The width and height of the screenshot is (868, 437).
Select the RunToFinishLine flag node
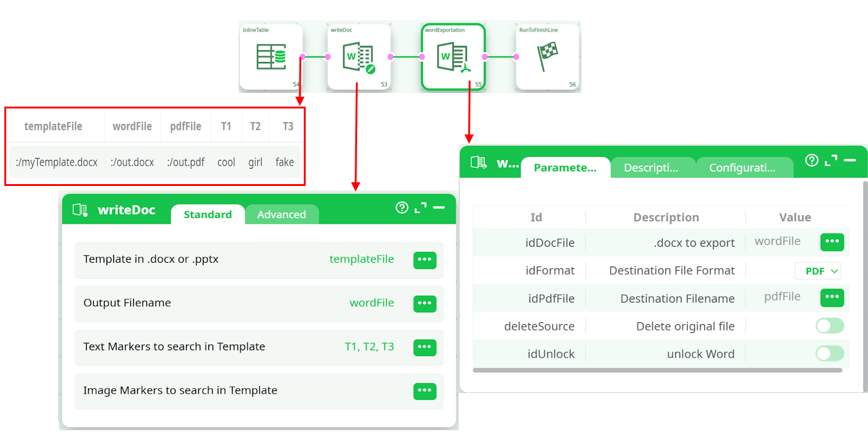(x=547, y=57)
